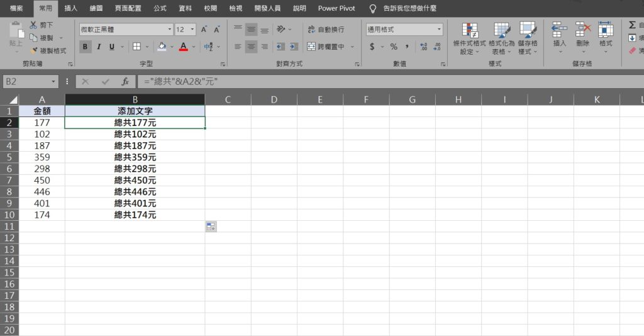
Task: Toggle Wrap Text (自動換行)
Action: pos(326,29)
